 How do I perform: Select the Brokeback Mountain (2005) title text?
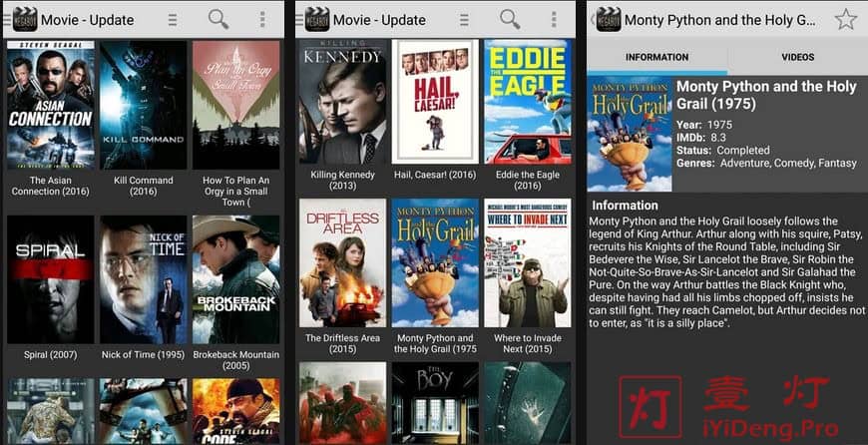[x=235, y=360]
